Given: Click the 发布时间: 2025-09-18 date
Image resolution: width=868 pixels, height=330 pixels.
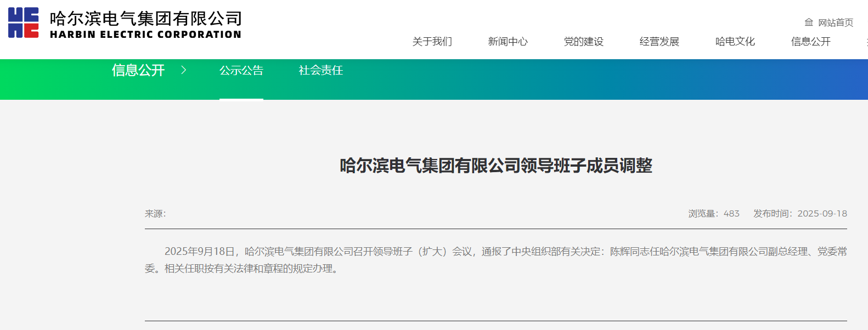Looking at the screenshot, I should pos(800,214).
